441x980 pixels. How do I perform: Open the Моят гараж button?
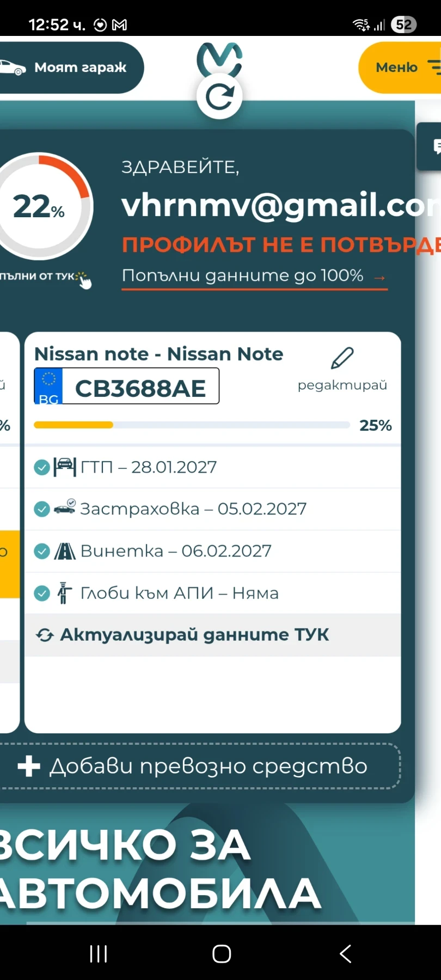[71, 68]
